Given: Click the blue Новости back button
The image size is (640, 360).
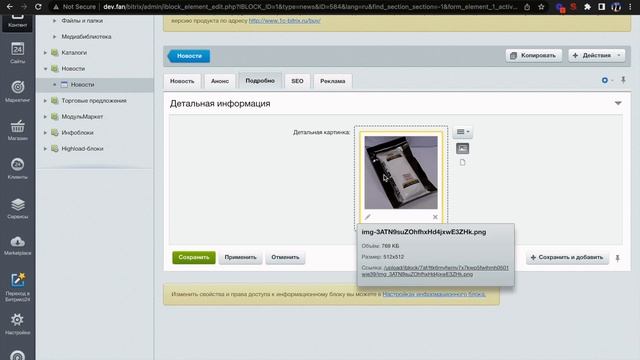Looking at the screenshot, I should [x=189, y=56].
